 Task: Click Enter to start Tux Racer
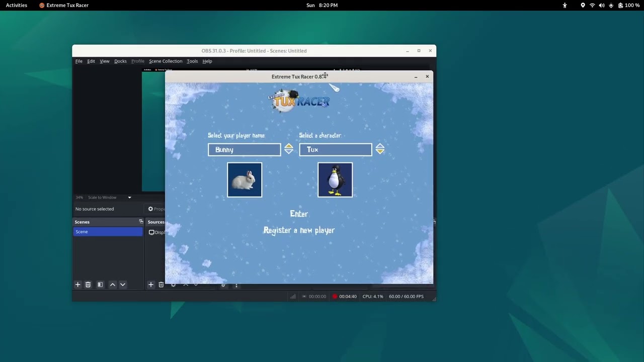coord(299,214)
